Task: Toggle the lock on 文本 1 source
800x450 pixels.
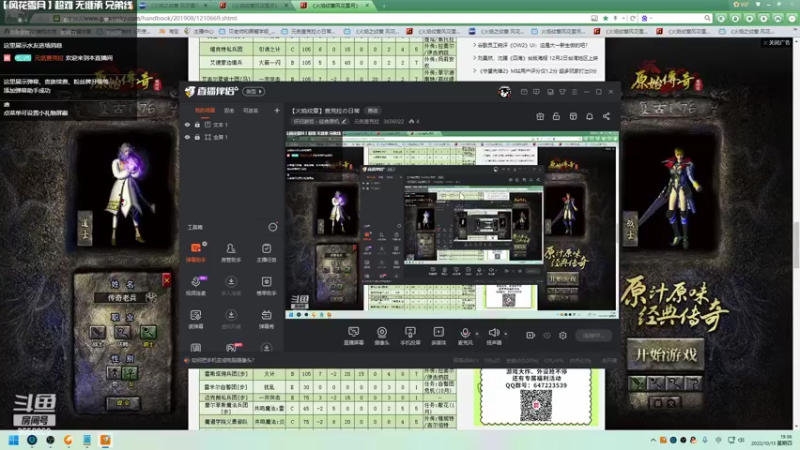Action: (197, 124)
